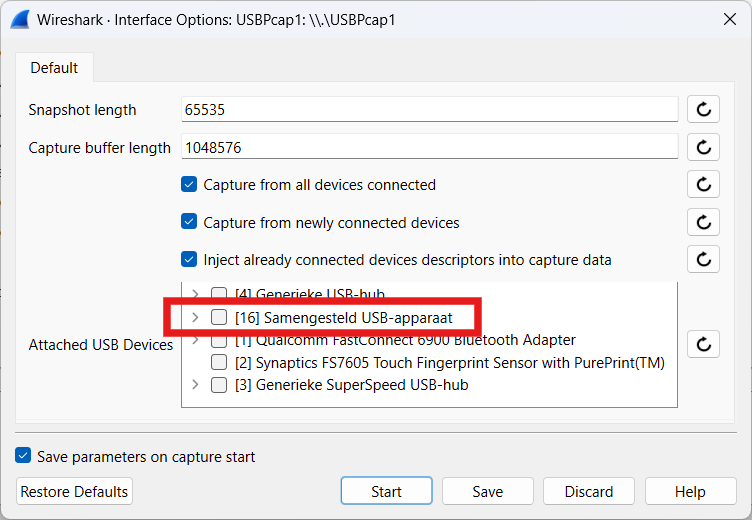Uncheck Capture from all devices connected
This screenshot has width=752, height=520.
click(x=189, y=185)
